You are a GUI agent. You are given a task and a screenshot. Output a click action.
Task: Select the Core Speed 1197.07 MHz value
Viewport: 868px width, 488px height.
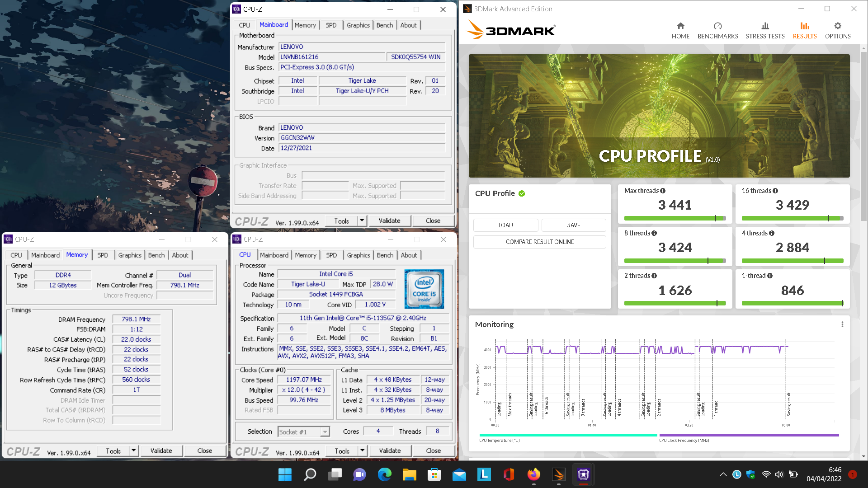304,380
